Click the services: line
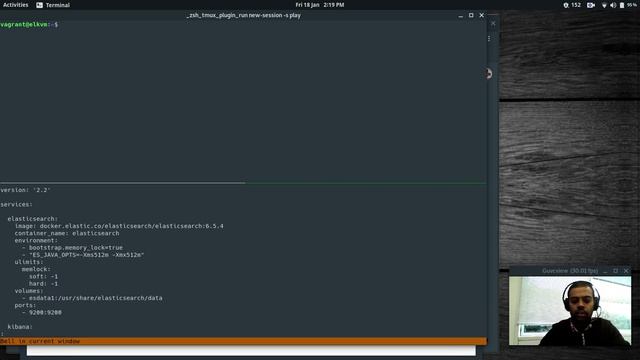 pos(16,204)
